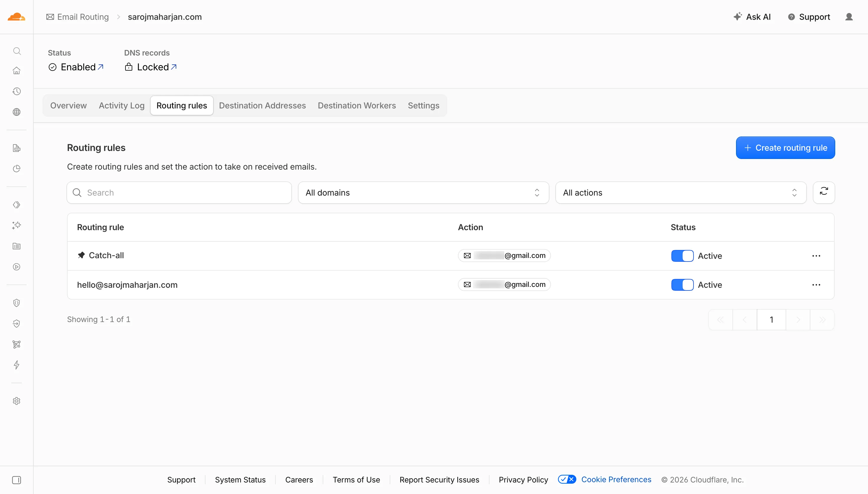Open Terms of Use link
The height and width of the screenshot is (494, 868).
coord(356,480)
